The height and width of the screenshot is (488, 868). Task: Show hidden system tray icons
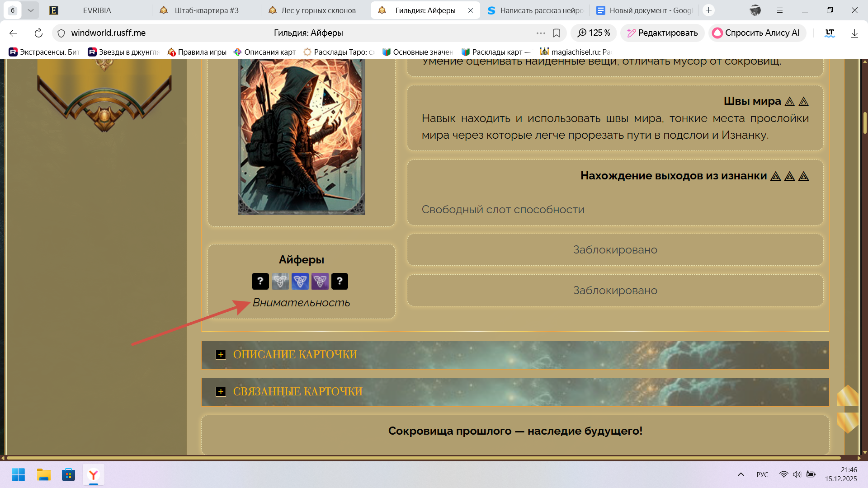(741, 474)
